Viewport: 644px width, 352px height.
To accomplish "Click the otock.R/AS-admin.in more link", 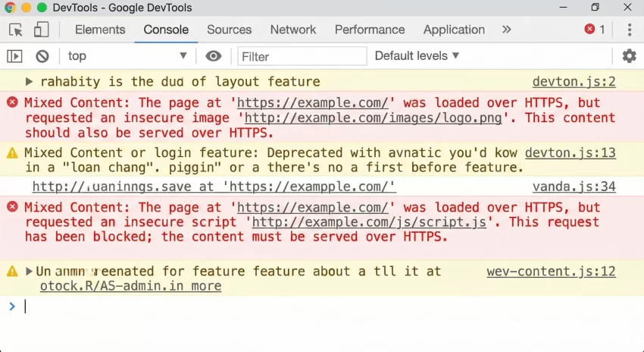I will click(130, 286).
